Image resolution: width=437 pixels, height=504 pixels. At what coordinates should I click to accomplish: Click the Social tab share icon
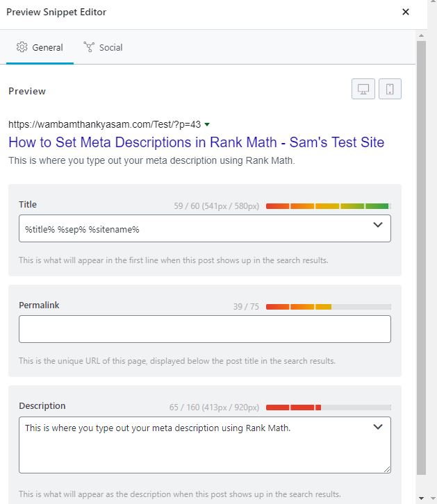[89, 47]
